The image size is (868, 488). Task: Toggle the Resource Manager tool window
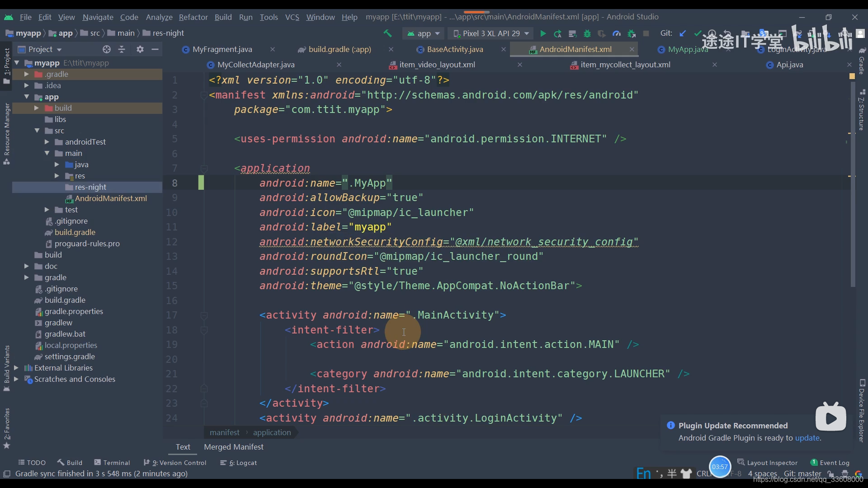point(7,134)
